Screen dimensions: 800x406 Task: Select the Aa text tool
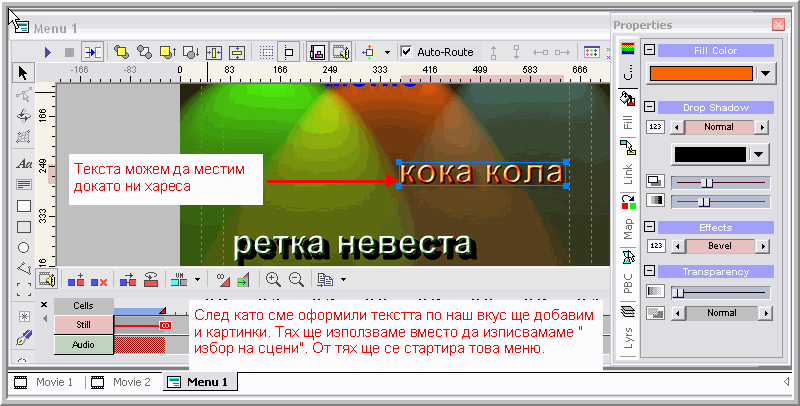[x=23, y=164]
